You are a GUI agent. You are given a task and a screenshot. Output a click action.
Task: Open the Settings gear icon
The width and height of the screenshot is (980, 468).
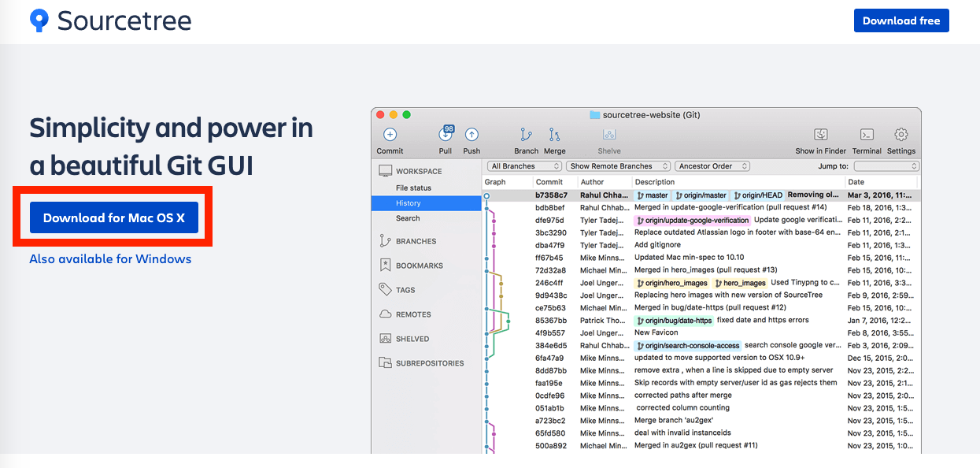tap(901, 135)
